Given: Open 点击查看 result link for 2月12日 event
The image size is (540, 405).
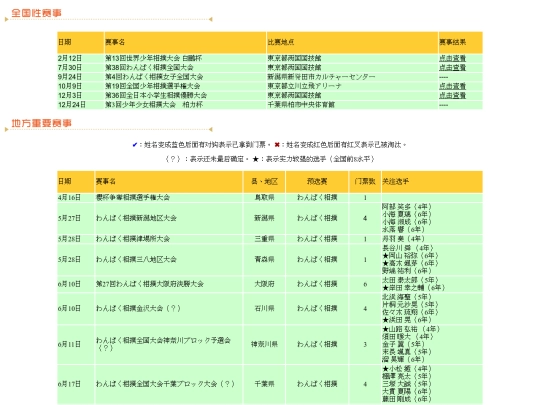Looking at the screenshot, I should (452, 58).
